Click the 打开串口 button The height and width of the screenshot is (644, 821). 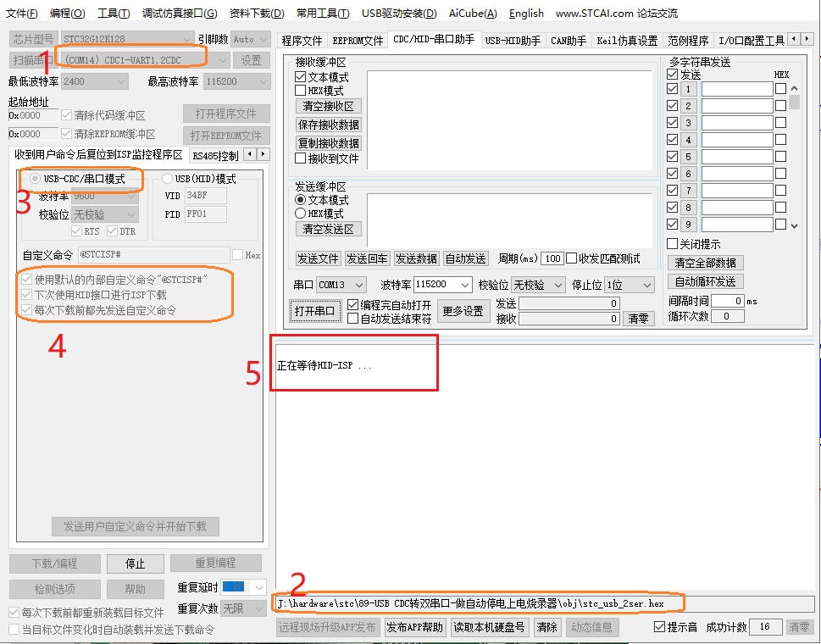pos(316,311)
